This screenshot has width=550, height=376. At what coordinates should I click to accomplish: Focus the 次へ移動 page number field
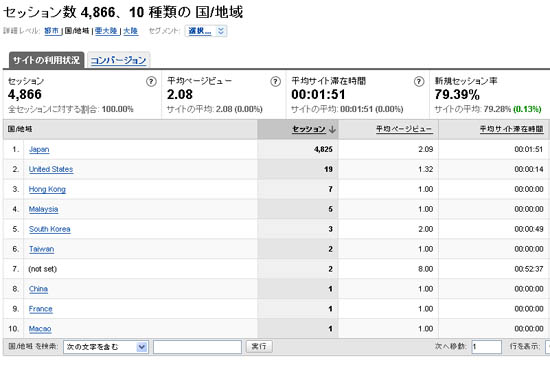(487, 347)
